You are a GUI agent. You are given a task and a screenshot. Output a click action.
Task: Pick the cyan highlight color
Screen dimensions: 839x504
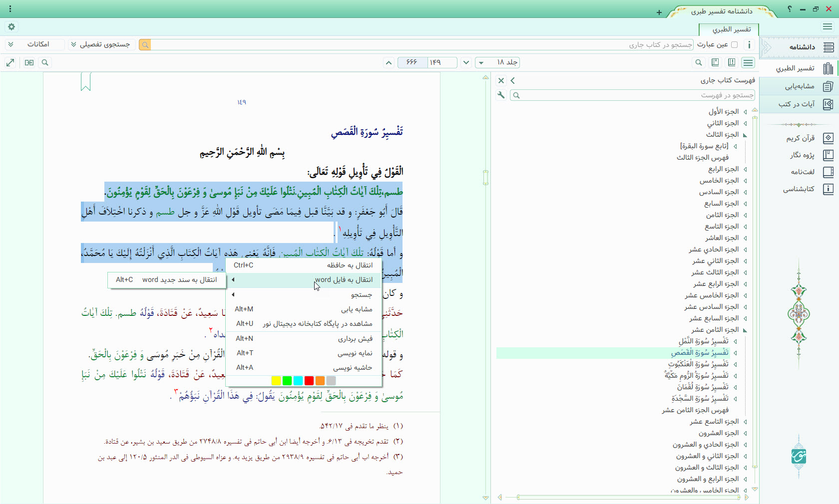click(x=298, y=381)
